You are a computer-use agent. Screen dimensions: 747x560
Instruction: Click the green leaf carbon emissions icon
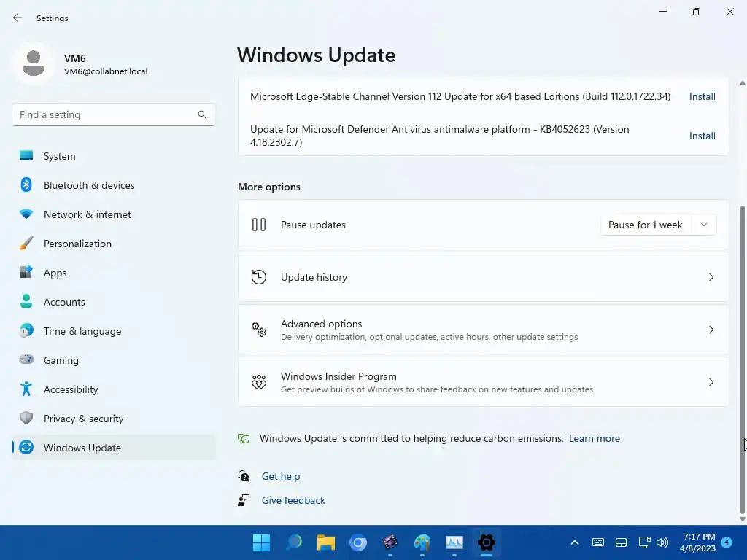[244, 438]
